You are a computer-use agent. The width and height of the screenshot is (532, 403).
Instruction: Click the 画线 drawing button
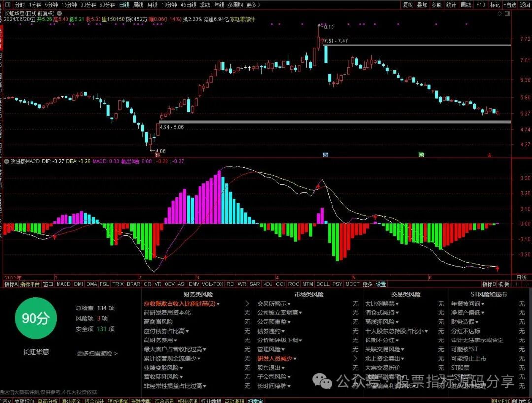466,5
